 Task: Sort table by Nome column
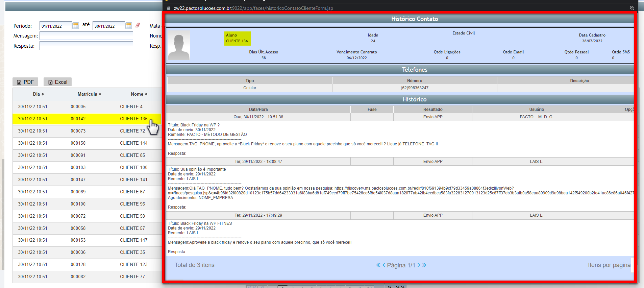tap(139, 94)
